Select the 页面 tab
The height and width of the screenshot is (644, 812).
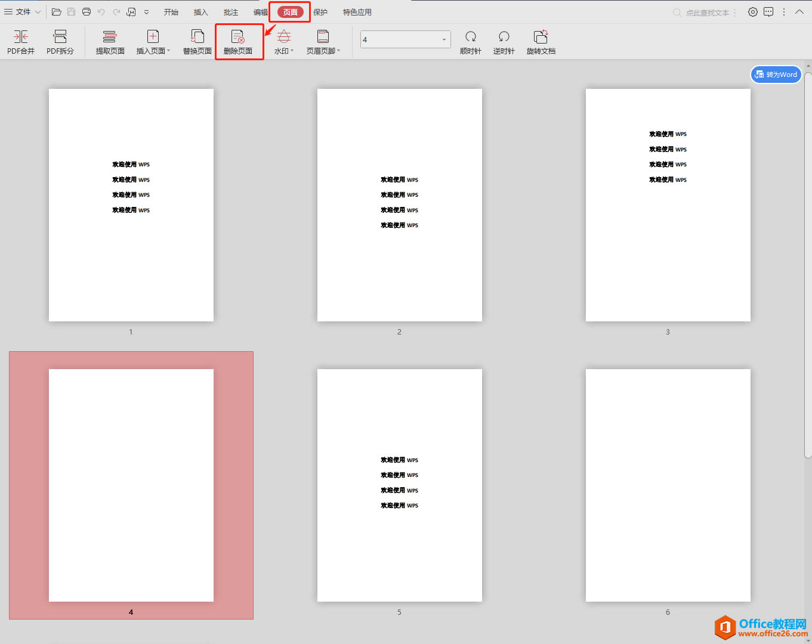291,12
